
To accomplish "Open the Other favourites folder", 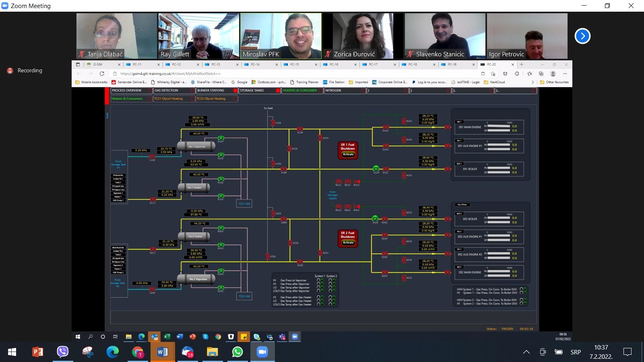I will (x=554, y=82).
